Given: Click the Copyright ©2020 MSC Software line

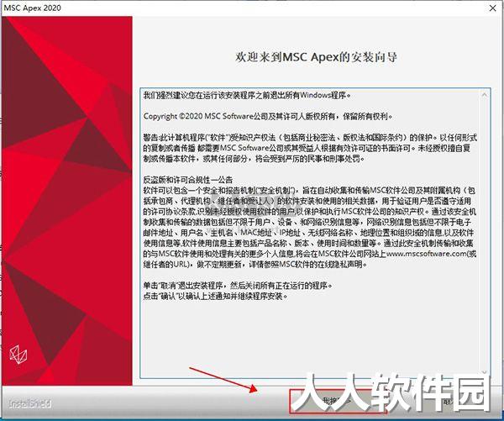Looking at the screenshot, I should click(x=268, y=117).
